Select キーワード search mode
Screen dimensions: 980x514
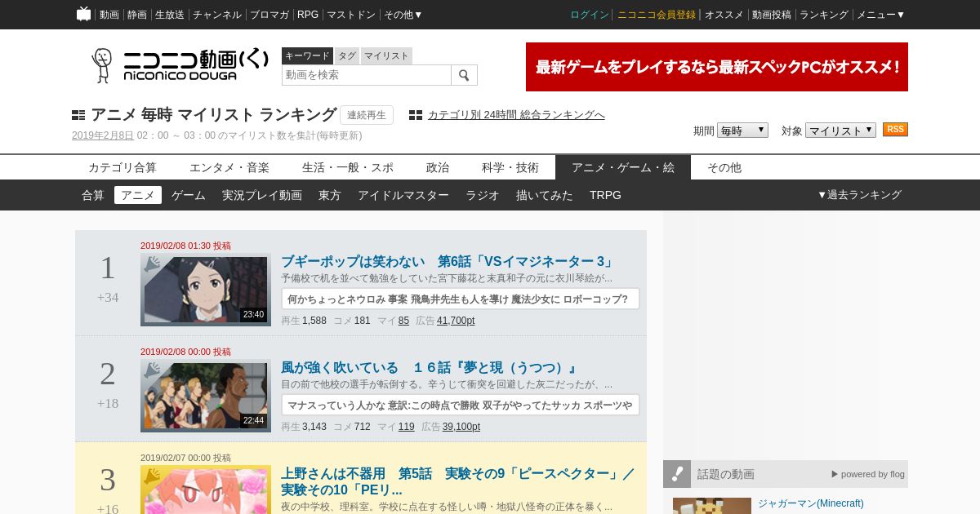(307, 55)
